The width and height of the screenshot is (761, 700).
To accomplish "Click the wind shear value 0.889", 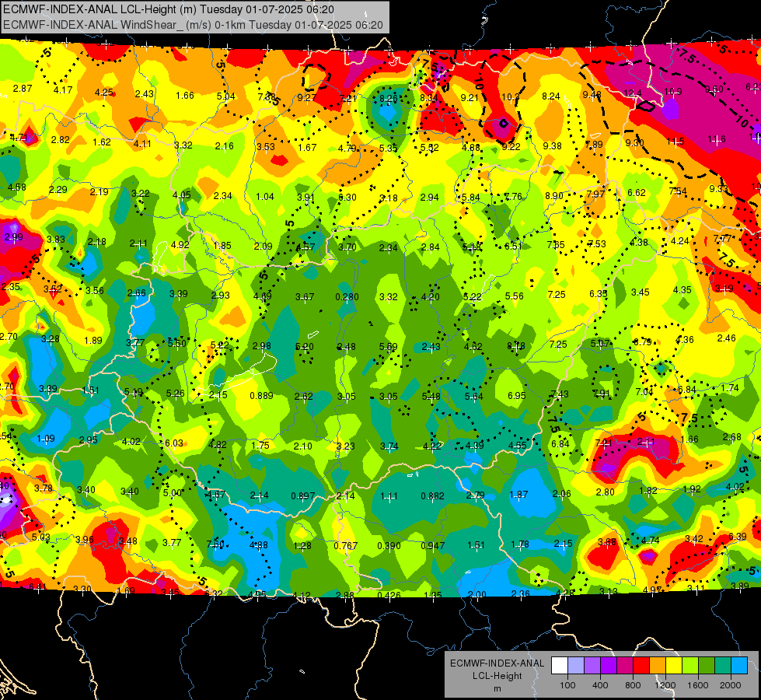I will 262,396.
